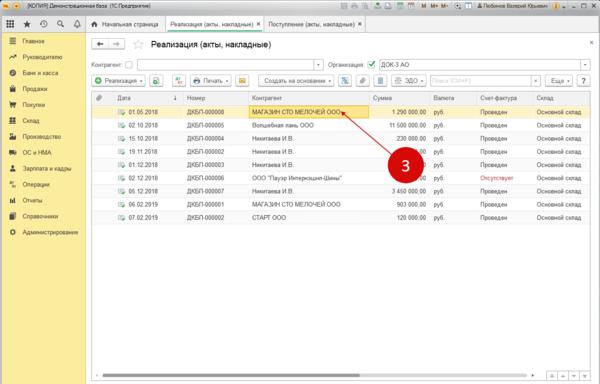The image size is (600, 384).
Task: Click the copy document icon
Action: (156, 81)
